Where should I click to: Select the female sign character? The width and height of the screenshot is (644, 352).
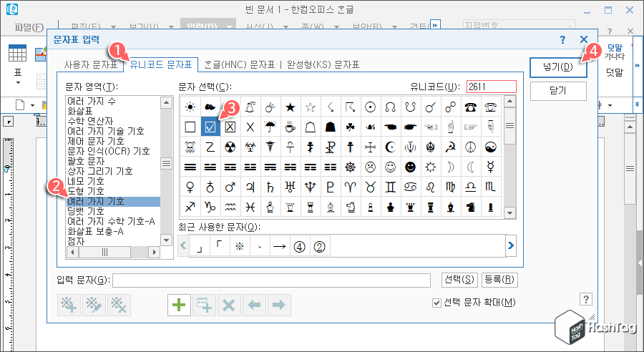pyautogui.click(x=190, y=187)
